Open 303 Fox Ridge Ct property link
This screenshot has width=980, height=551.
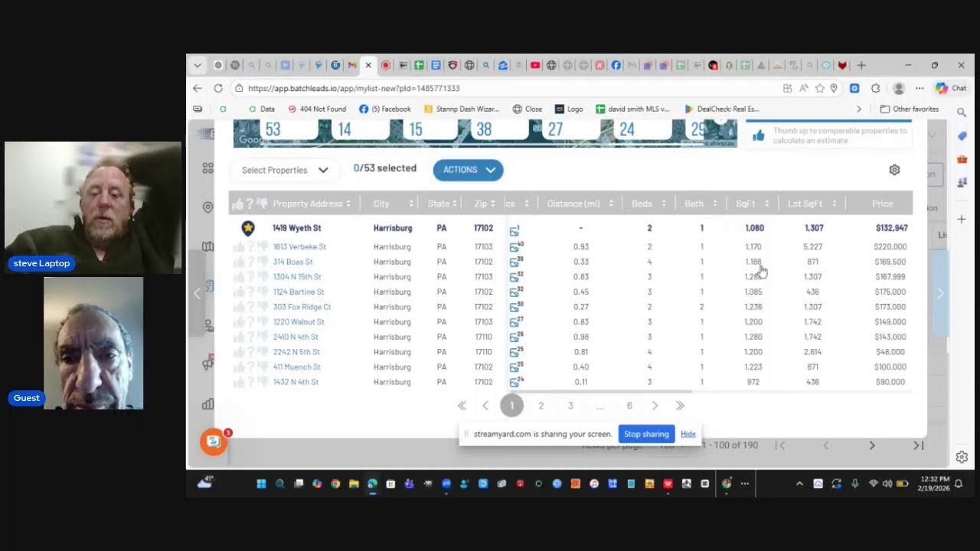[302, 307]
